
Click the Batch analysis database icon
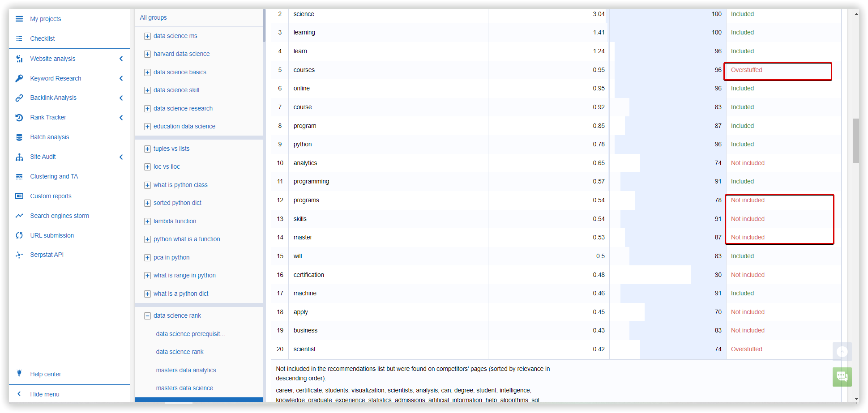tap(19, 137)
